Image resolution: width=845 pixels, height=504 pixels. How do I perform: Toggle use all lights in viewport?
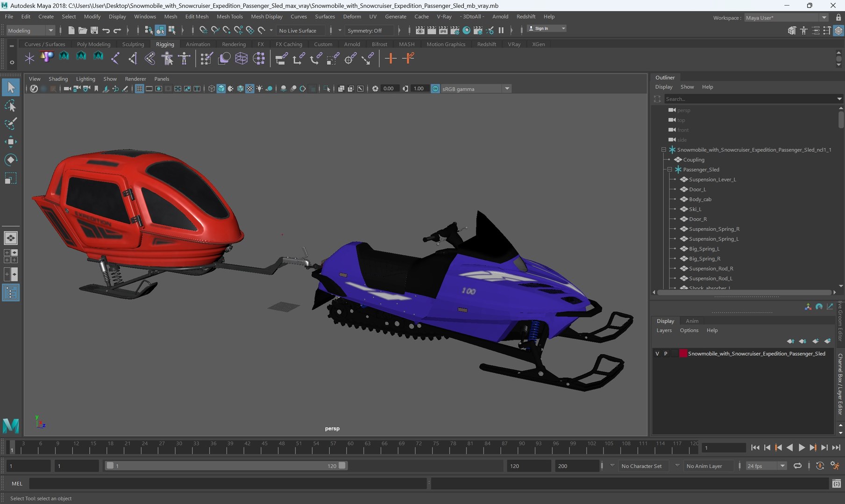point(260,89)
